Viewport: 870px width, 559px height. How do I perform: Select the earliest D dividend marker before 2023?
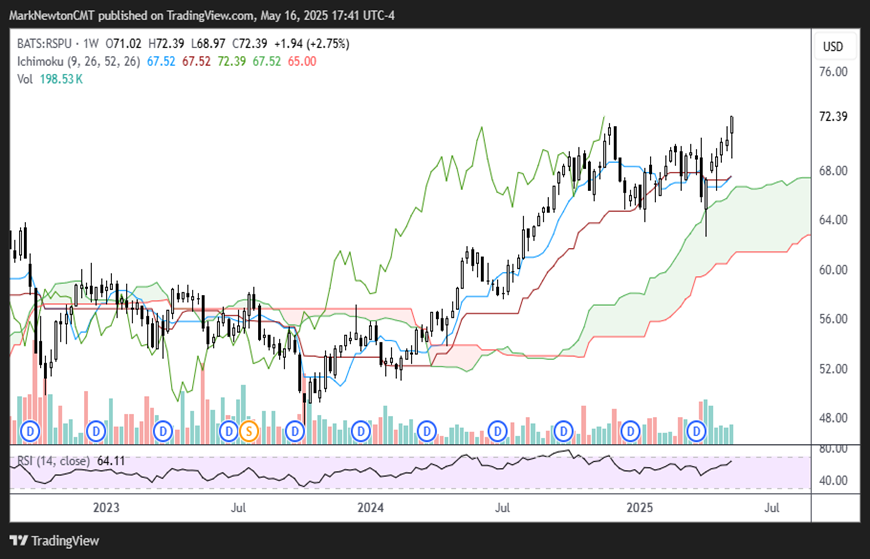pos(31,430)
